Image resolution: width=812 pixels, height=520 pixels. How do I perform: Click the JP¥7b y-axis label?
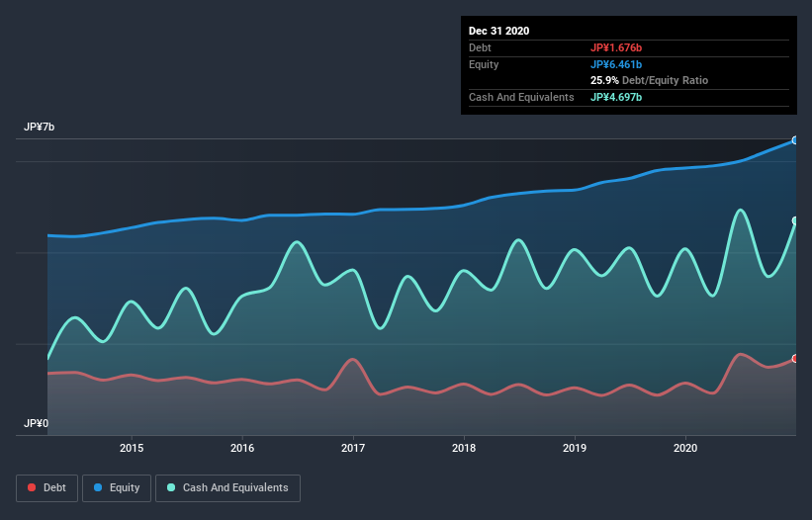39,127
